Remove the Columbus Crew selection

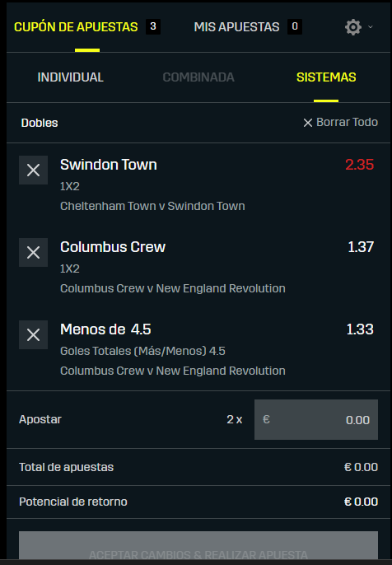pos(33,252)
